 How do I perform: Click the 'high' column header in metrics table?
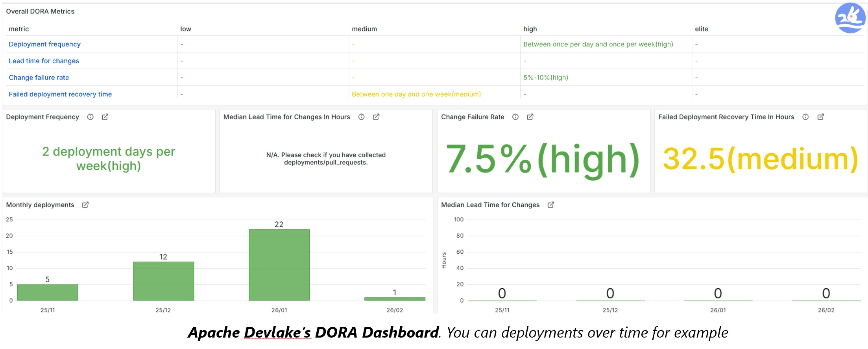[x=530, y=29]
